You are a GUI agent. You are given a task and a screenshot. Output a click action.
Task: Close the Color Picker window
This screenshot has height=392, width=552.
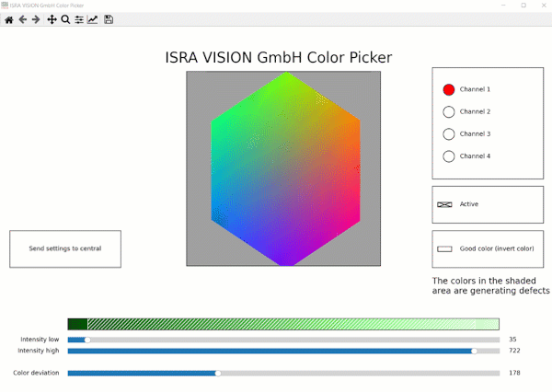[544, 6]
